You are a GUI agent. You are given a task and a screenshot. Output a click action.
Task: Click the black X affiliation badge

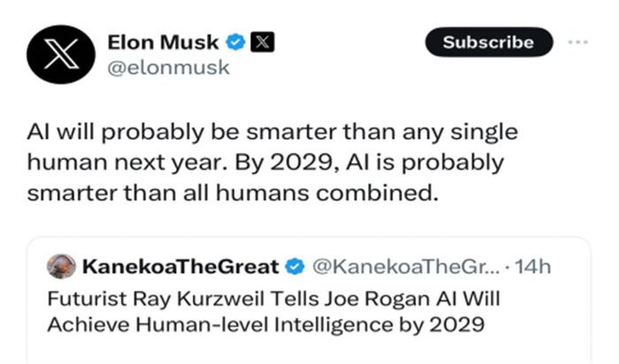(x=262, y=41)
